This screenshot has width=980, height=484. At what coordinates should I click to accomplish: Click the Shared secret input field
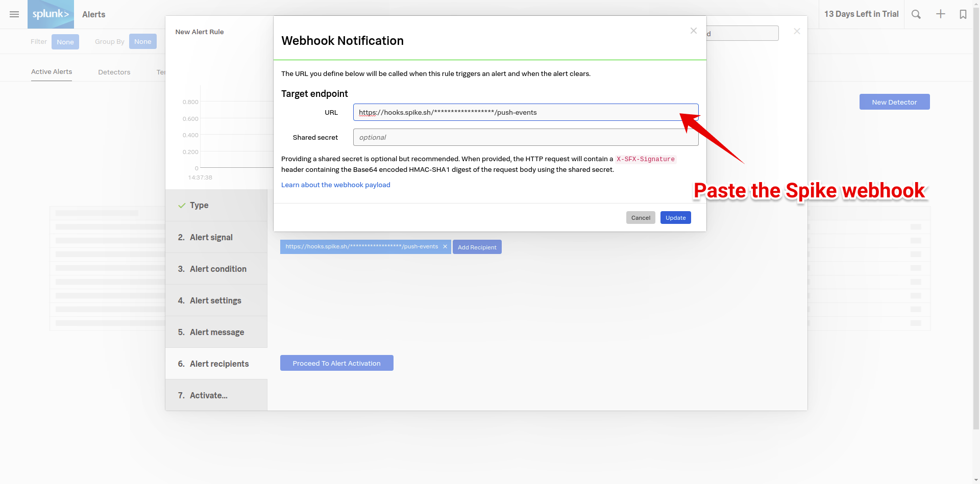[x=525, y=137]
